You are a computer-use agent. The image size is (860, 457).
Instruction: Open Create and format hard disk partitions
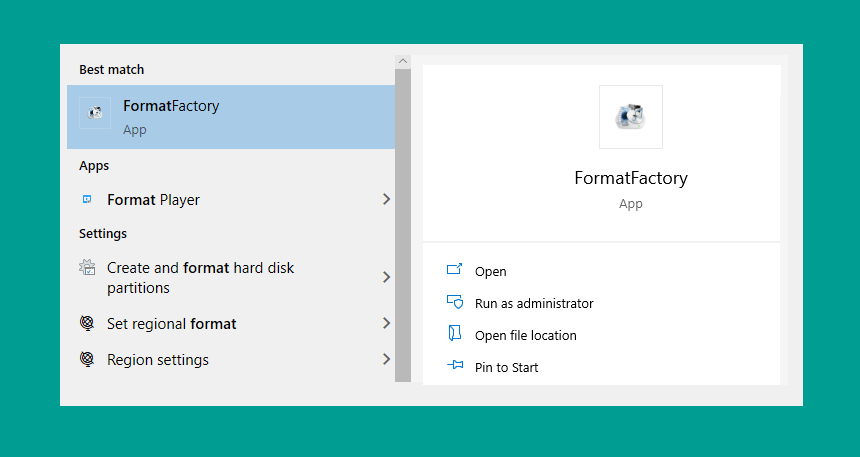point(231,278)
